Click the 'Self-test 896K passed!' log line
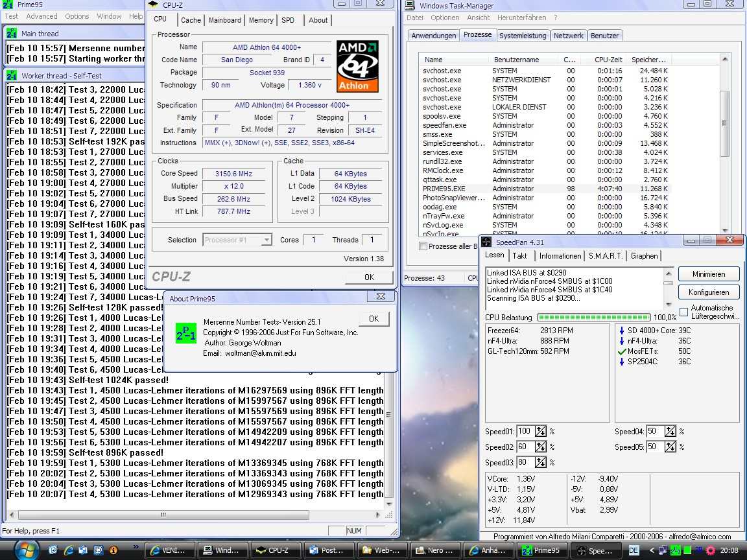The image size is (747, 560). coord(85,453)
